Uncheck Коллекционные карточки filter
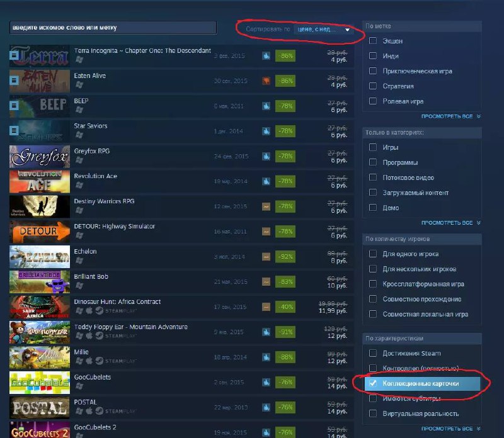Screen dimensions: 504x438 [373, 383]
